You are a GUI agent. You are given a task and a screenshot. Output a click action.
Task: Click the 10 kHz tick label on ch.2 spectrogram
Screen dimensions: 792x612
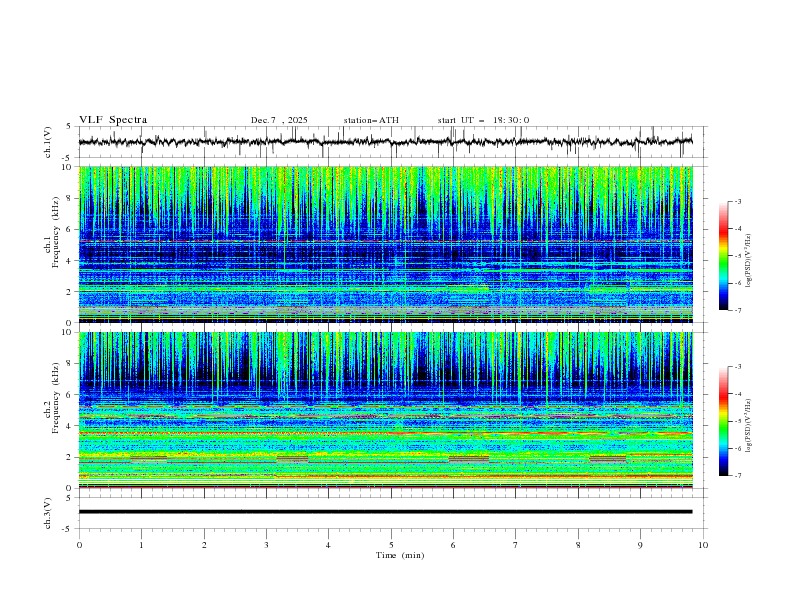(66, 332)
